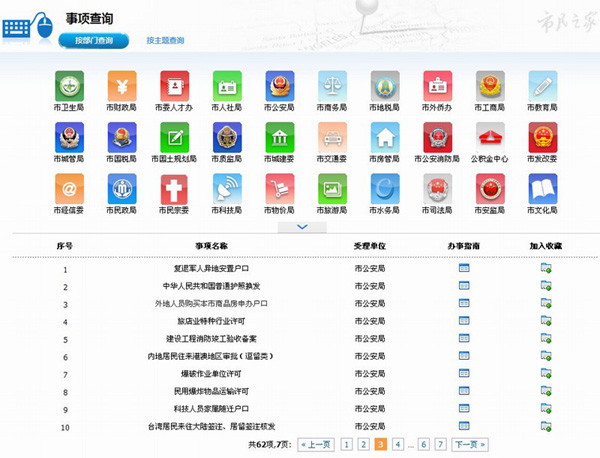Jump to page 1 in pagination
This screenshot has height=458, width=600.
(x=346, y=444)
